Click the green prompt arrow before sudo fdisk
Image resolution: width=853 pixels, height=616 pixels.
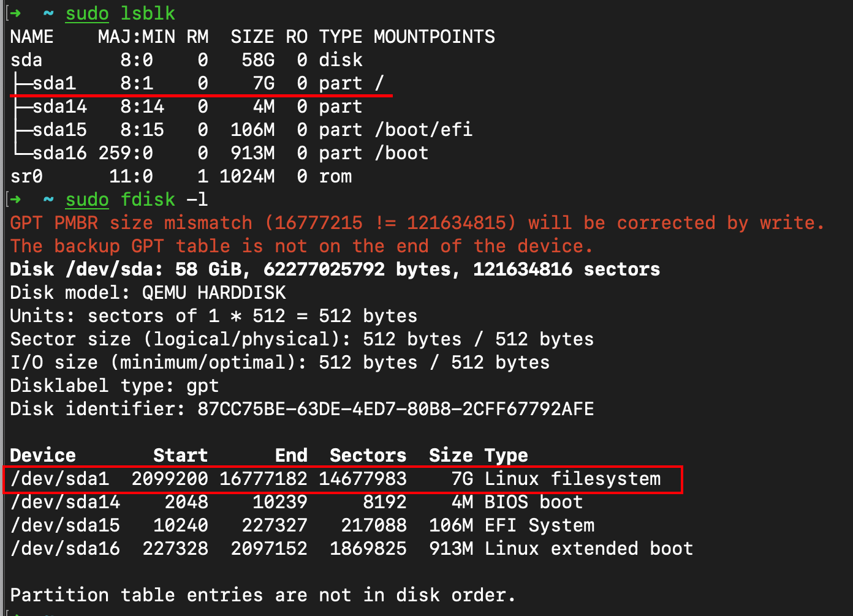(x=16, y=200)
